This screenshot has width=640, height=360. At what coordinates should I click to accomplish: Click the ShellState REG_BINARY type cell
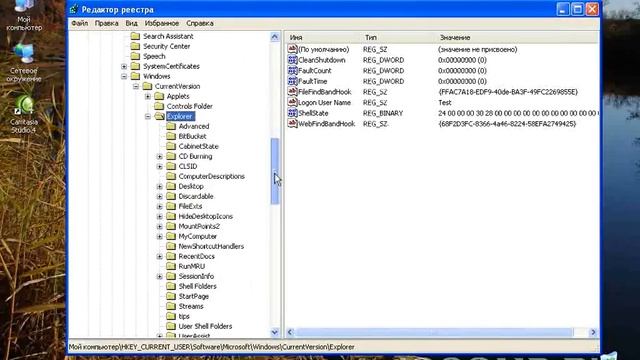383,113
